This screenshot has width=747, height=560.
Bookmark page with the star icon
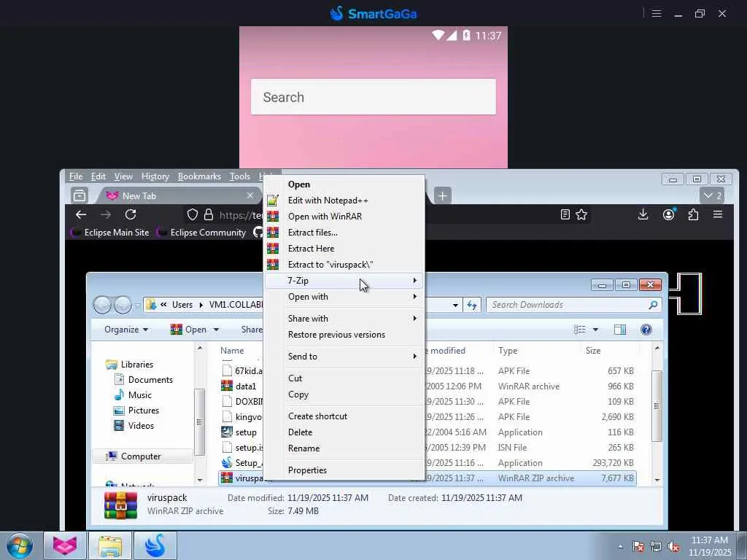point(581,215)
